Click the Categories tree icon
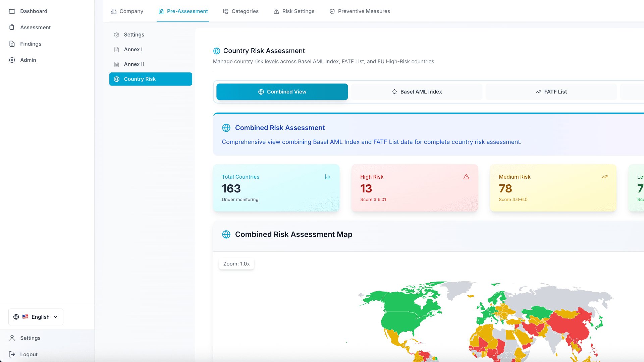The height and width of the screenshot is (362, 644). 226,11
